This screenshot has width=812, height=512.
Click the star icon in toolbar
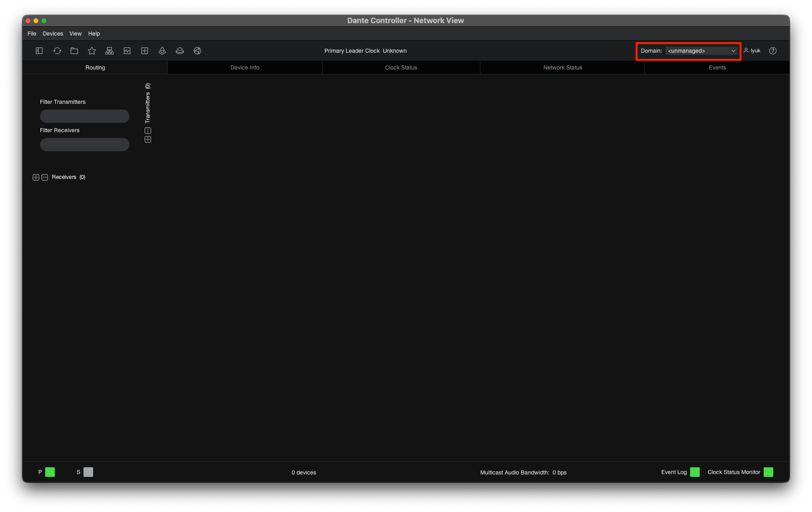[92, 51]
